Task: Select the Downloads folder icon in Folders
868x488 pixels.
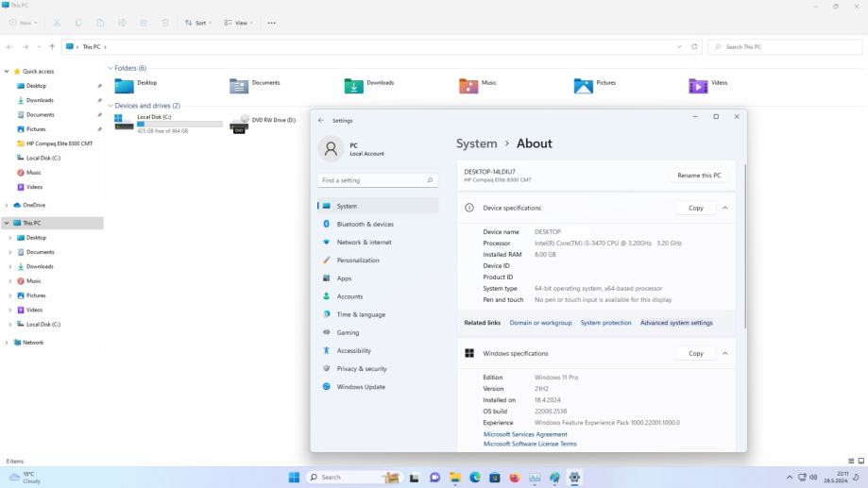Action: (x=354, y=86)
